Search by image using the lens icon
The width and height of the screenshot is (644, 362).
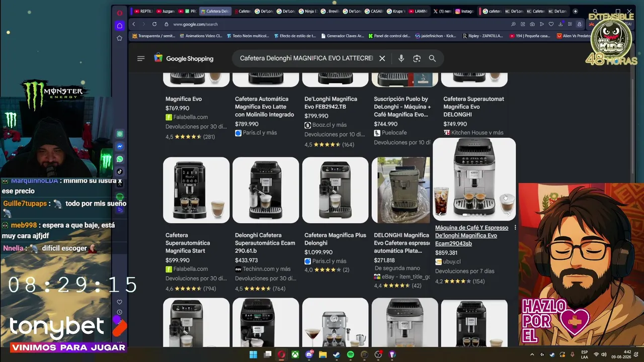417,58
